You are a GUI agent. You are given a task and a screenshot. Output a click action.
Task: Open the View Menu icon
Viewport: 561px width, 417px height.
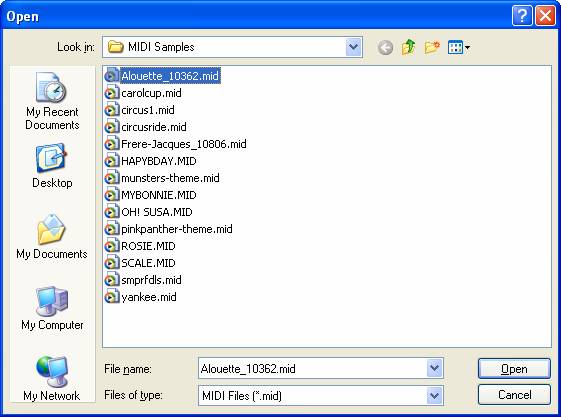(459, 47)
